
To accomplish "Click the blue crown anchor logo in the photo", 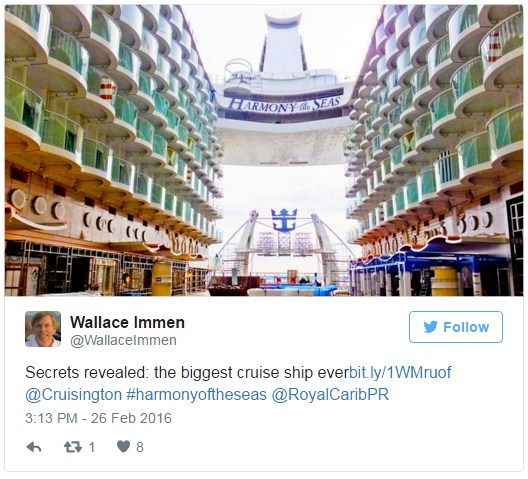I will [284, 220].
